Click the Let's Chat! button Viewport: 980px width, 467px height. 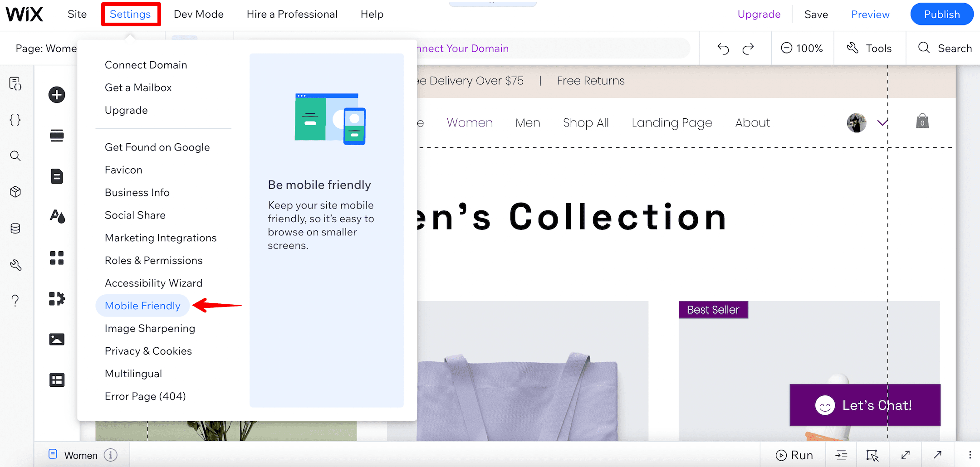[865, 405]
